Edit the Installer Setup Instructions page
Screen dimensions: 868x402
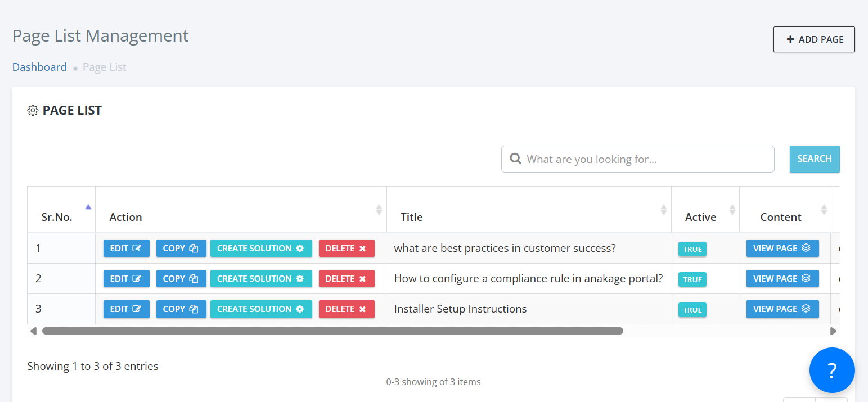[x=126, y=309]
